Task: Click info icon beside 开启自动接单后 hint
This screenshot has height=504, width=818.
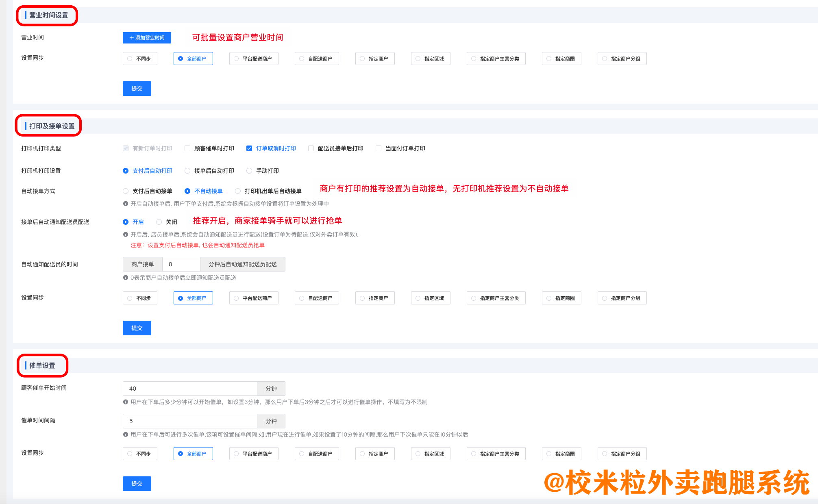Action: pyautogui.click(x=126, y=204)
